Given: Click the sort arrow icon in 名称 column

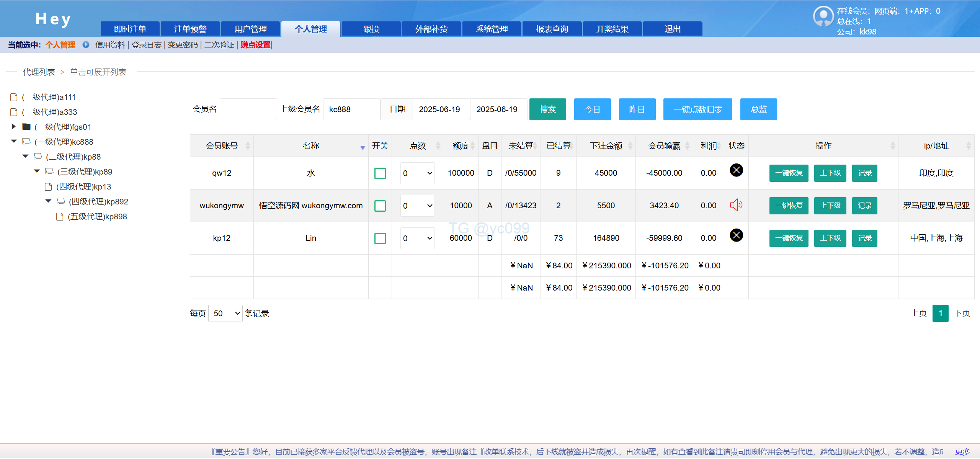Looking at the screenshot, I should click(362, 147).
